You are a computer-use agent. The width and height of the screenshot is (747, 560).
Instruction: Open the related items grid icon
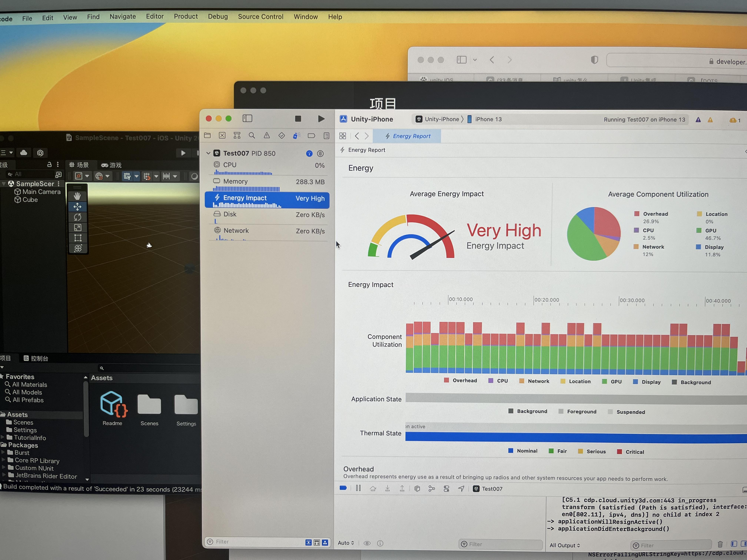tap(343, 136)
